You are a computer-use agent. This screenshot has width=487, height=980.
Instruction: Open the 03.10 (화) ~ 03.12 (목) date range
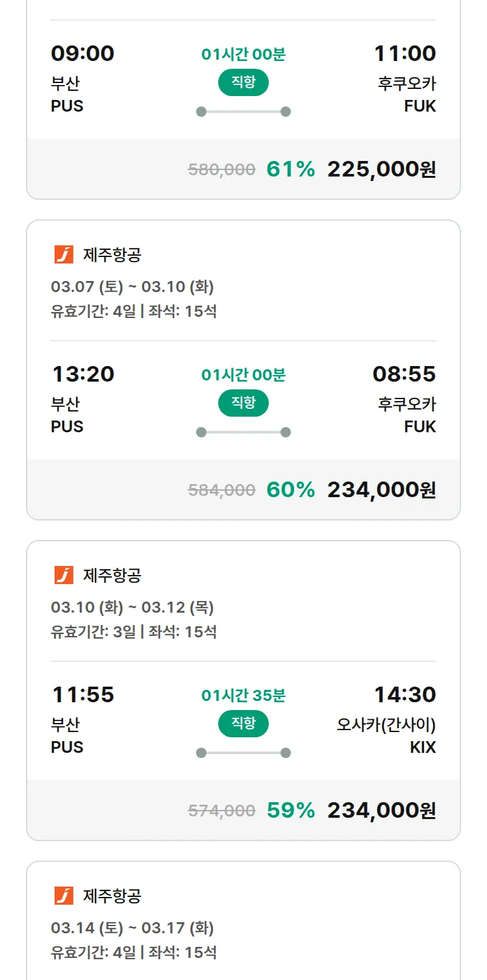(x=132, y=607)
